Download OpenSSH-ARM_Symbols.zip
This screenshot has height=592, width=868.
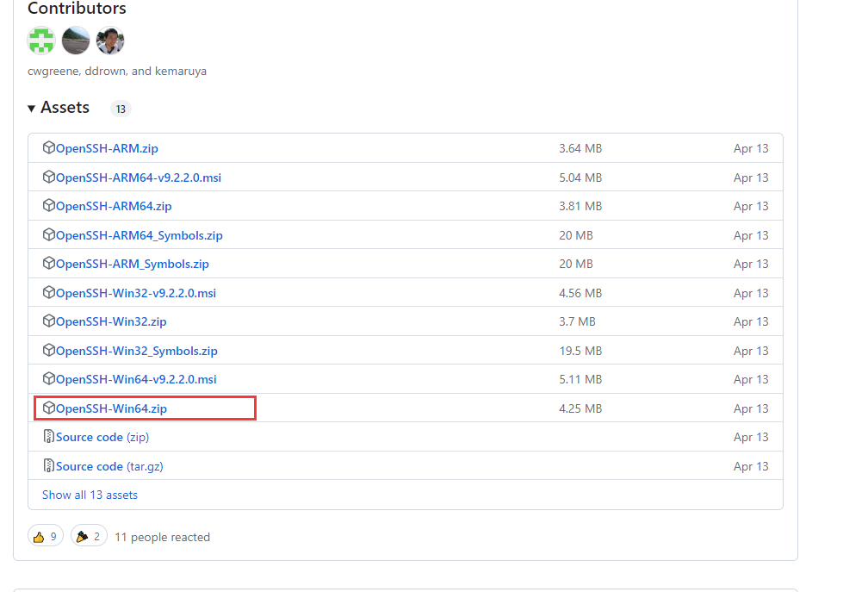pyautogui.click(x=133, y=265)
